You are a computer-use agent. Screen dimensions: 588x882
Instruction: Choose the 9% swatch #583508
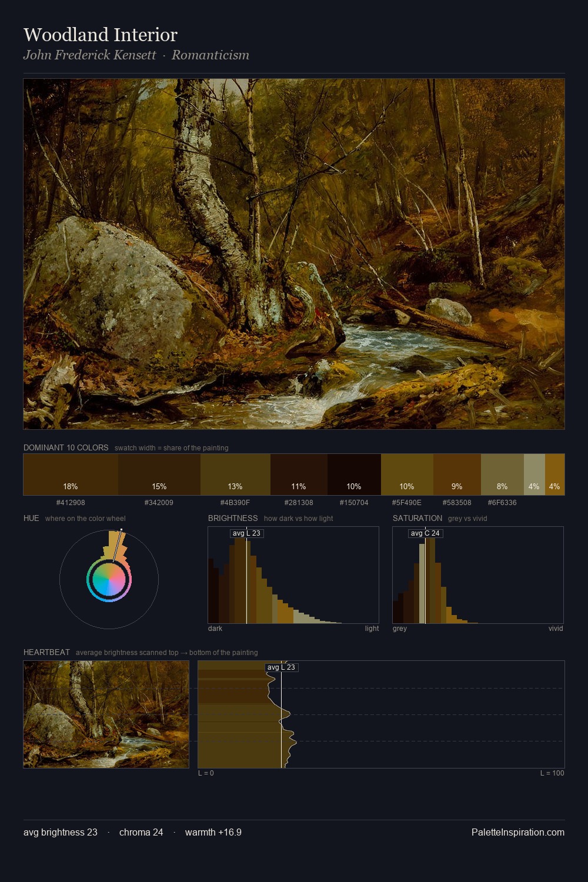pyautogui.click(x=457, y=474)
